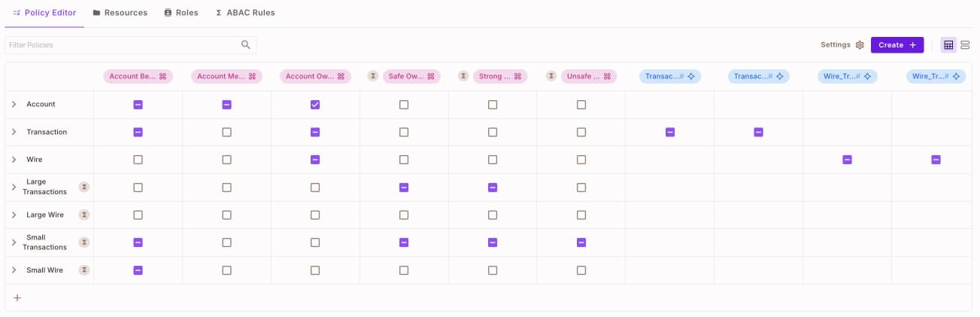Click sigma icon beside Small Transactions
The height and width of the screenshot is (317, 980).
[84, 242]
